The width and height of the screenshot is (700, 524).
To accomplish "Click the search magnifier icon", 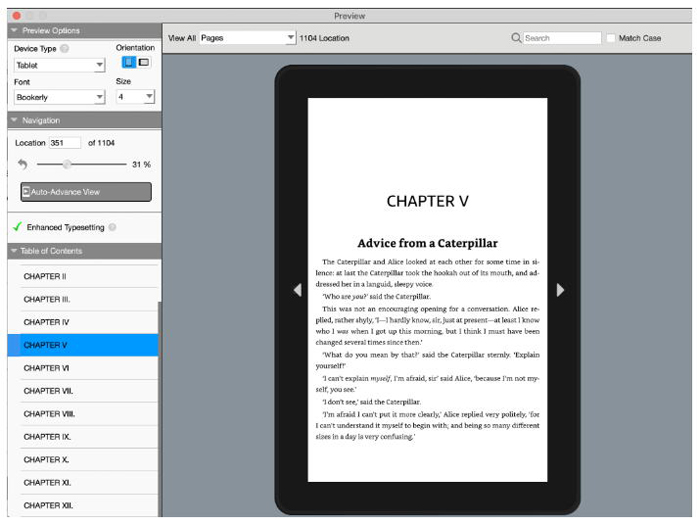I will click(516, 38).
